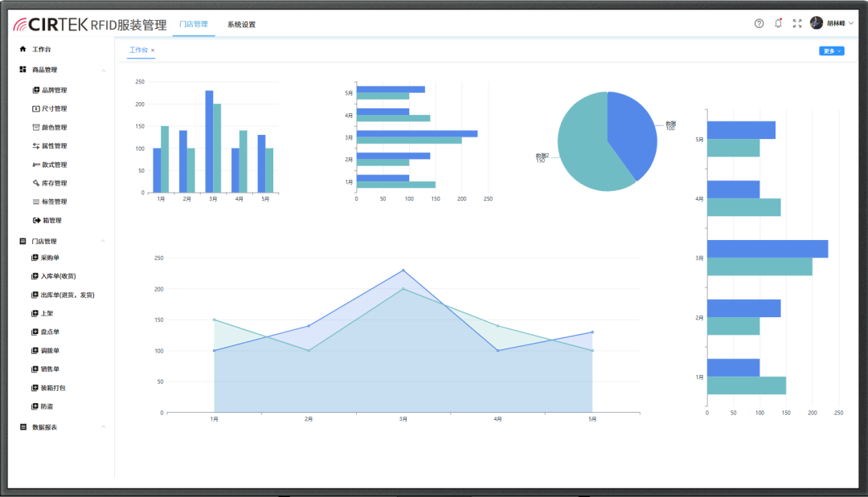Expand the 数据报表 sidebar section

click(104, 427)
